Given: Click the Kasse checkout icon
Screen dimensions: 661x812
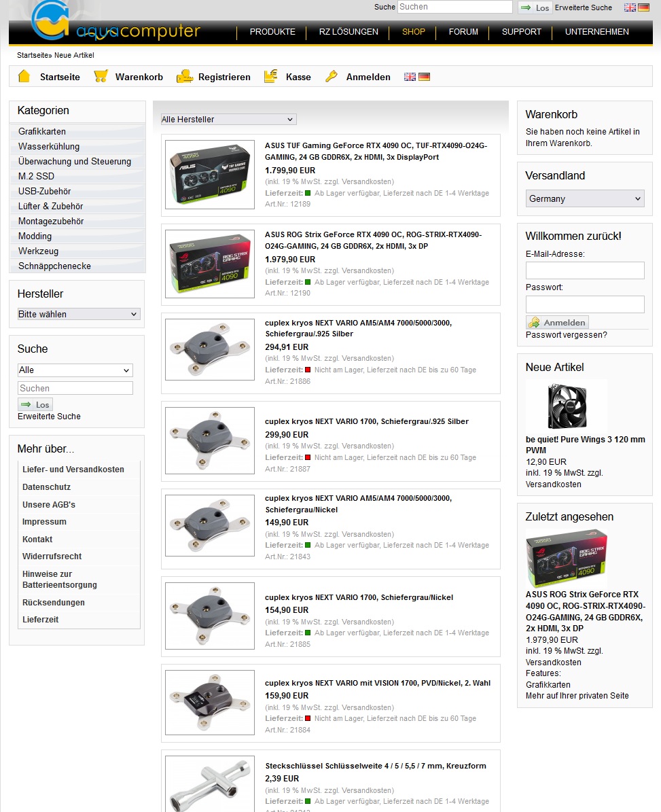Looking at the screenshot, I should click(x=270, y=77).
